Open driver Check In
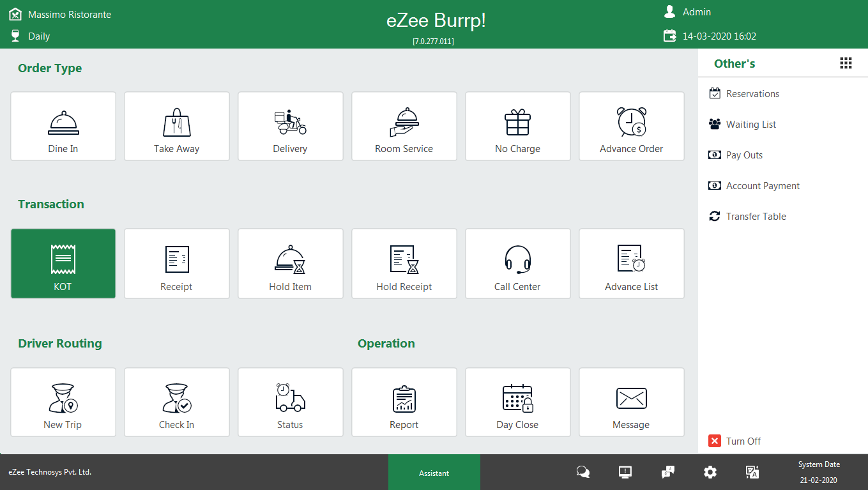Image resolution: width=868 pixels, height=490 pixels. click(x=177, y=402)
